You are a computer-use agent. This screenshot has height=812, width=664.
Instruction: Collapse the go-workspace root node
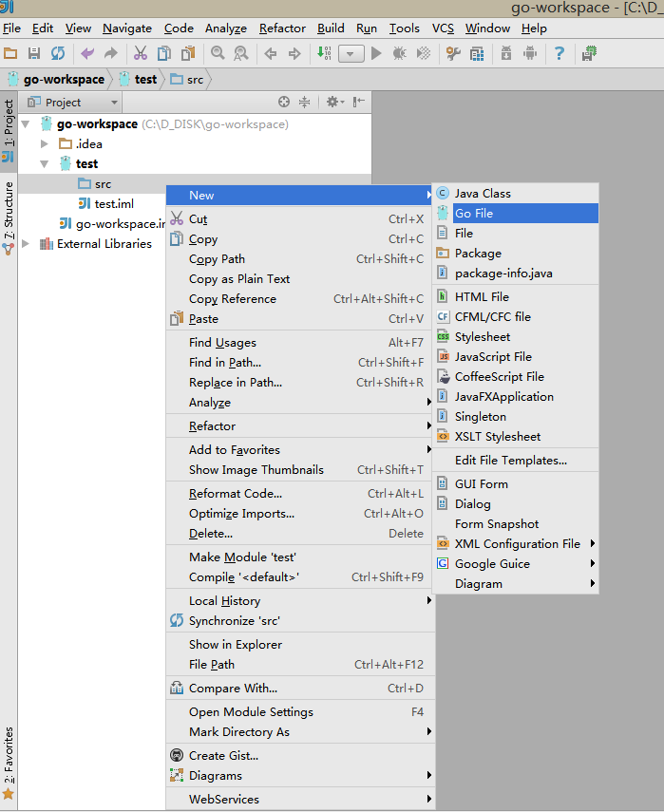[x=26, y=124]
